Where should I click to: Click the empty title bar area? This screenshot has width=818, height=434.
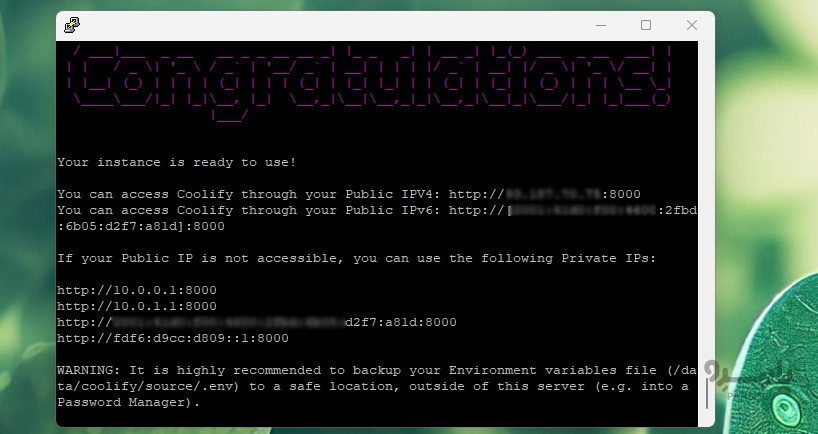pos(334,25)
